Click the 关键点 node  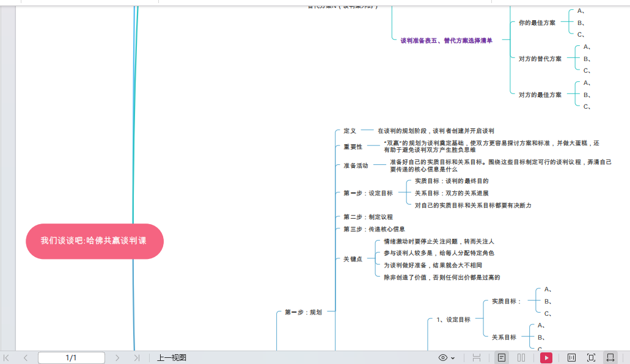[353, 259]
